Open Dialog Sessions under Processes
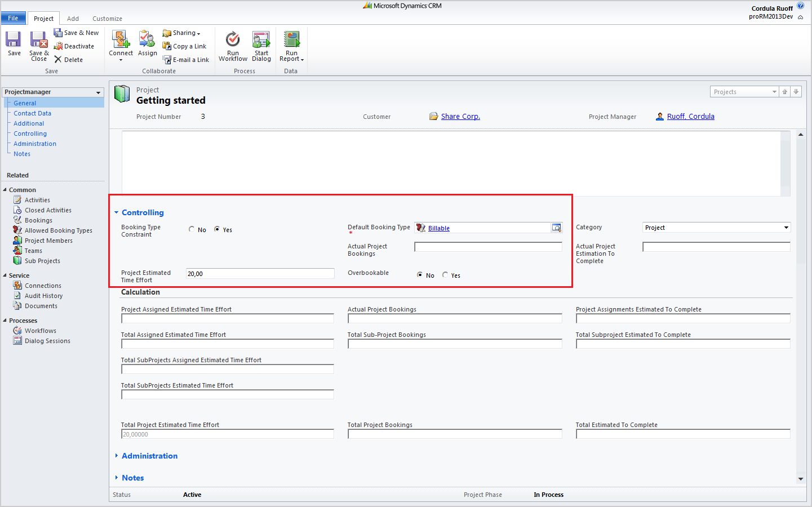 point(47,341)
